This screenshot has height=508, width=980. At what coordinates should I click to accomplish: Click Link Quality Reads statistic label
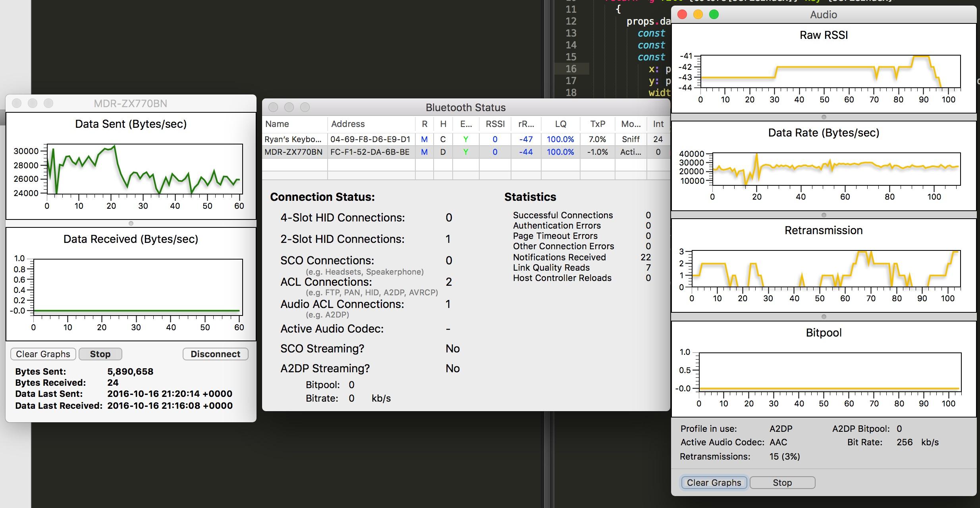(551, 268)
